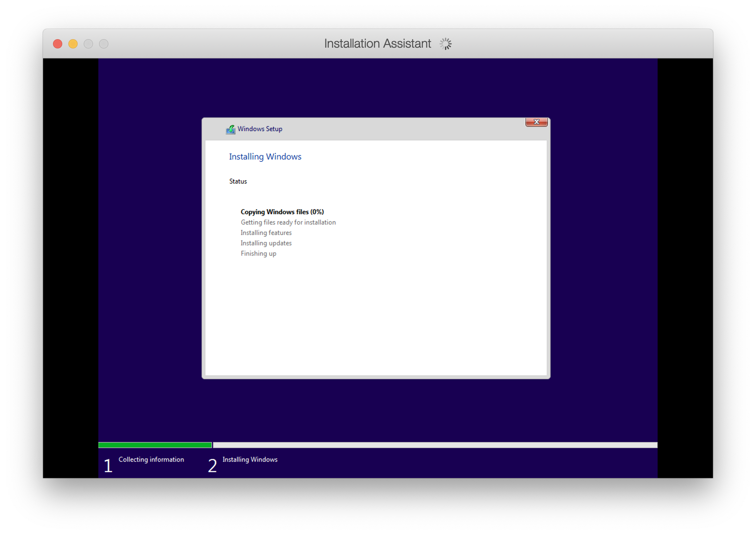Click the macOS yellow minimize button

[x=73, y=44]
